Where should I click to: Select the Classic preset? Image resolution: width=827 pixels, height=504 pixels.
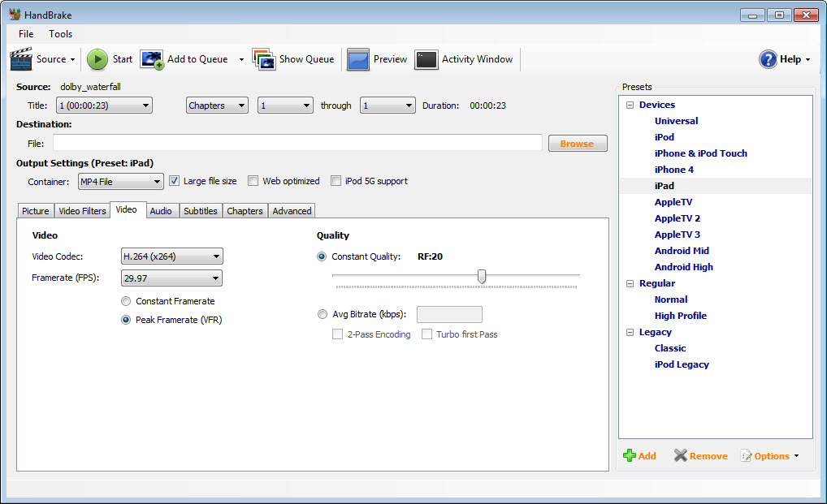coord(670,349)
